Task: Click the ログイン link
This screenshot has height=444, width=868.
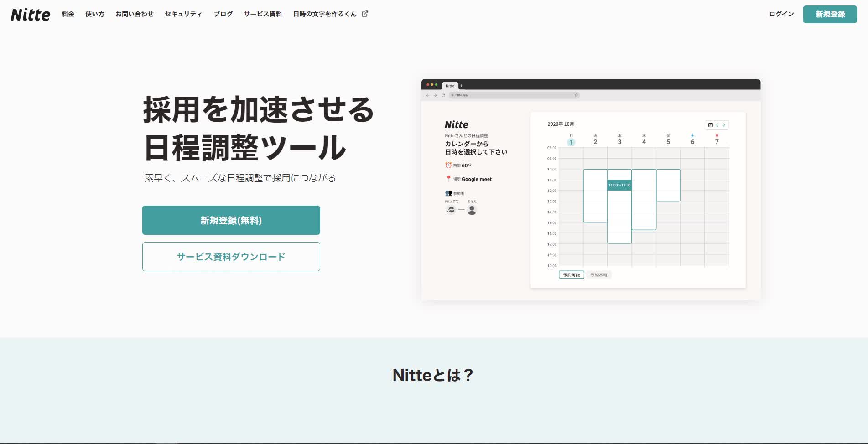Action: point(781,14)
